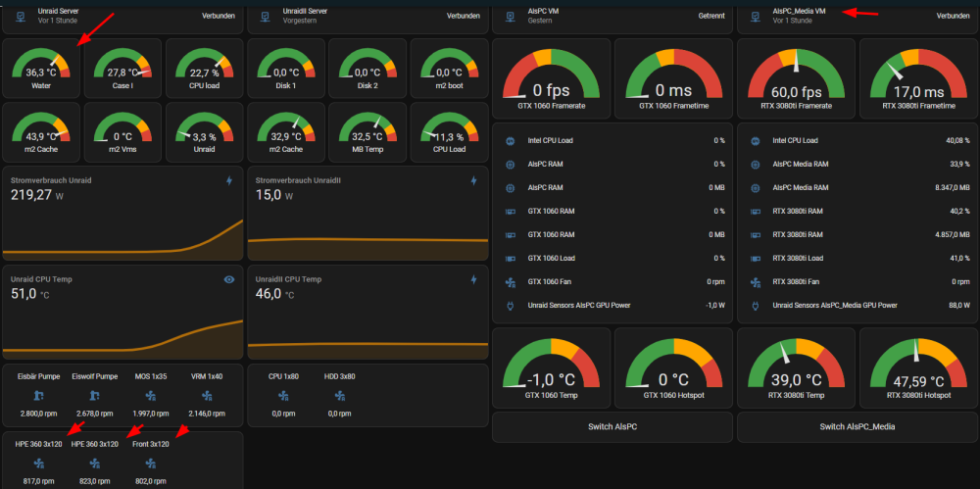980x489 pixels.
Task: Click lightning icon on UnraidIII CPU Temp card
Action: tap(473, 279)
